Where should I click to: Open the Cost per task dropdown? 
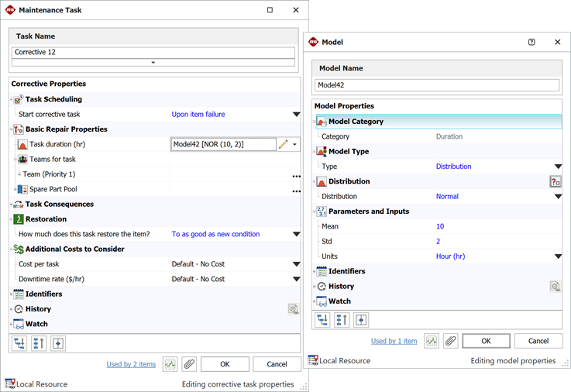pyautogui.click(x=297, y=264)
